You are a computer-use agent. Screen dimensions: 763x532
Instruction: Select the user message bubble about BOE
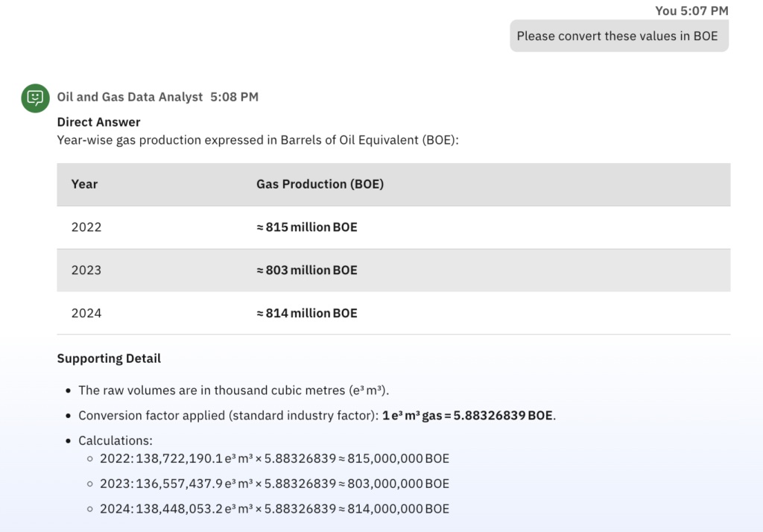point(618,36)
